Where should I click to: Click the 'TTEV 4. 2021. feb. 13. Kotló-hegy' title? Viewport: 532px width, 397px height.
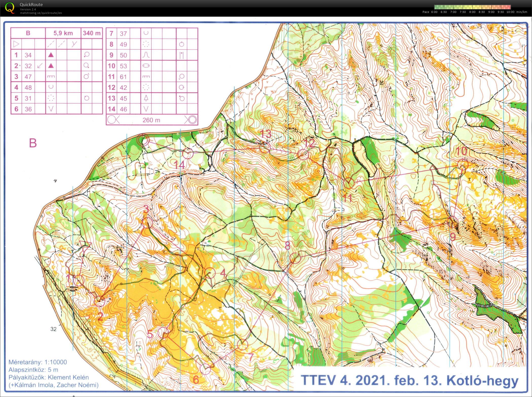click(x=410, y=381)
